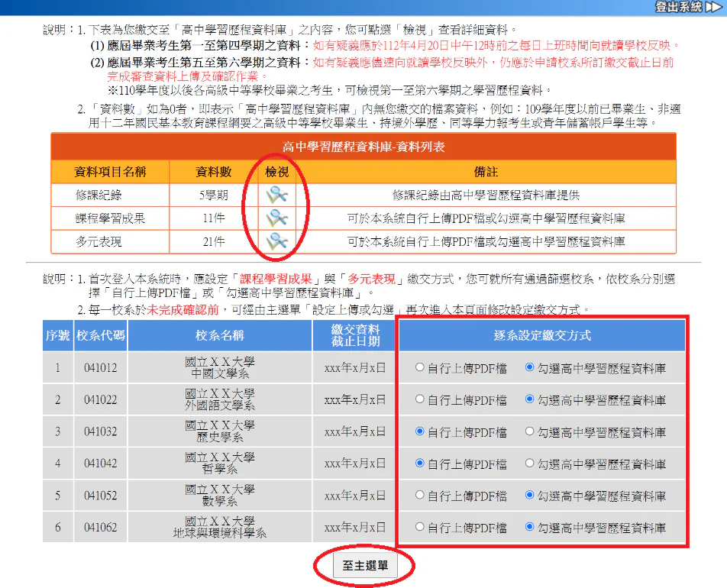Click the 歷史學系 department name cell

220,431
